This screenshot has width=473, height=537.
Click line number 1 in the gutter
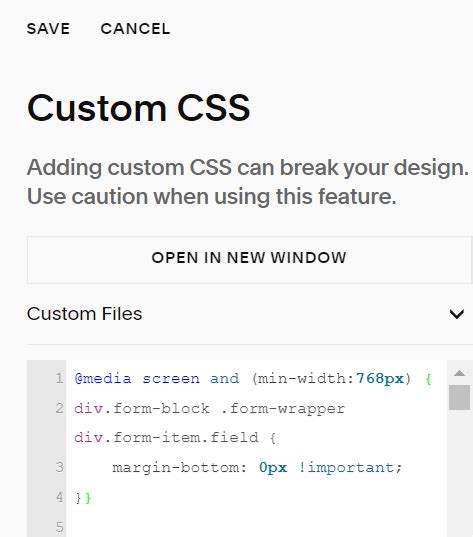[60, 378]
